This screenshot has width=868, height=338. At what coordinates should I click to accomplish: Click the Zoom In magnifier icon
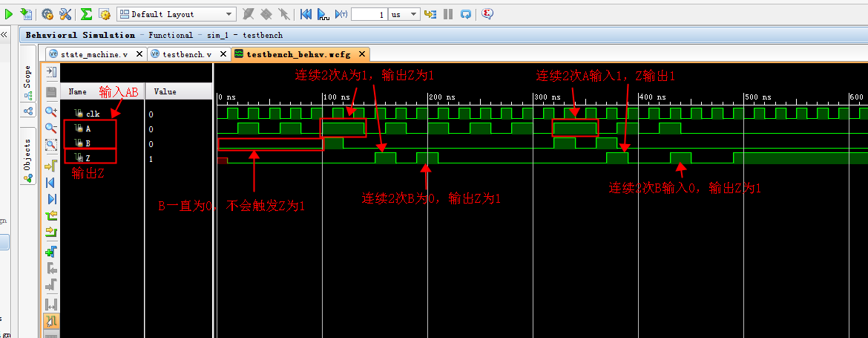51,111
